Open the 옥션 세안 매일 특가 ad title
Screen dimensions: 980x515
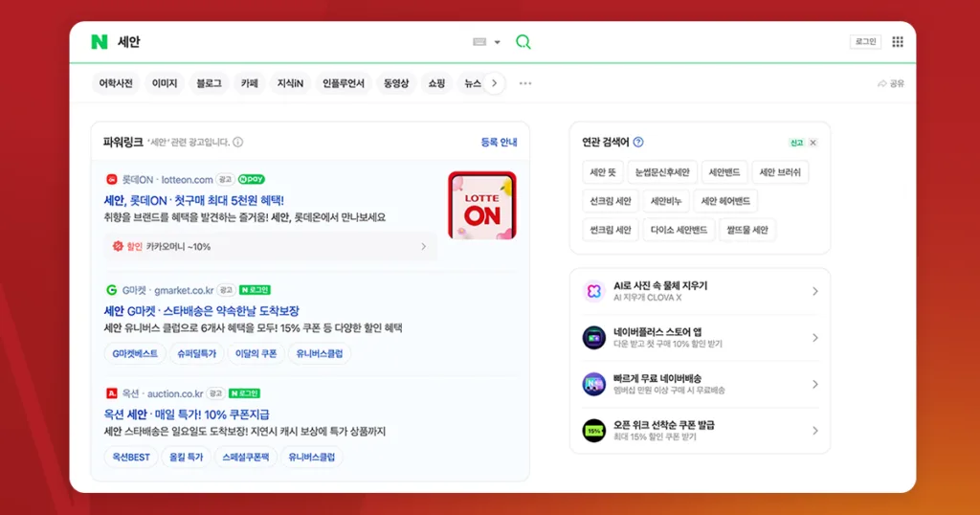click(x=187, y=414)
